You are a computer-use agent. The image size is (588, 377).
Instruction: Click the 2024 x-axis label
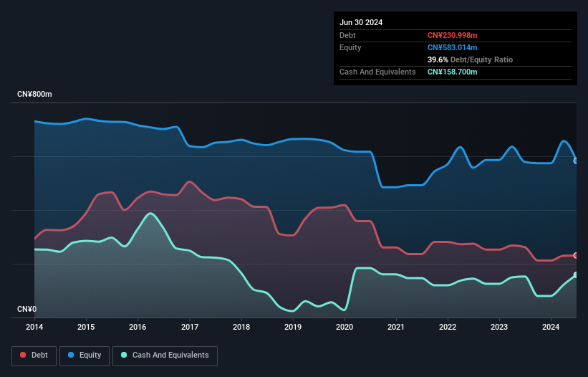551,327
